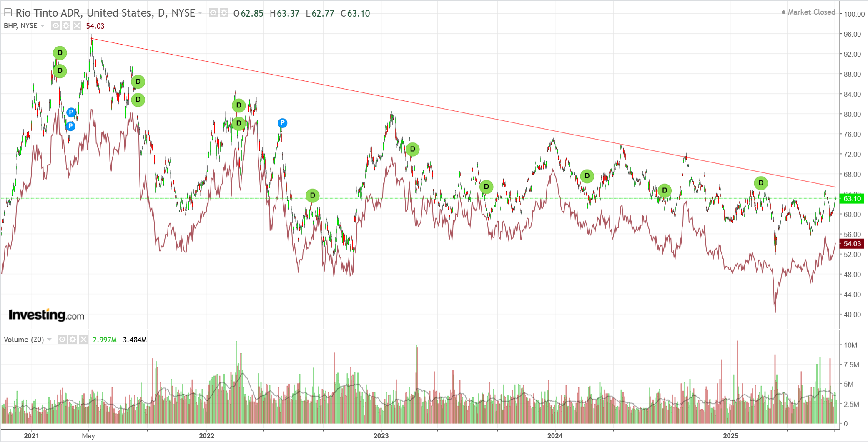Expand the Rio Tinto ADR title dropdown arrow
868x442 pixels.
[200, 13]
